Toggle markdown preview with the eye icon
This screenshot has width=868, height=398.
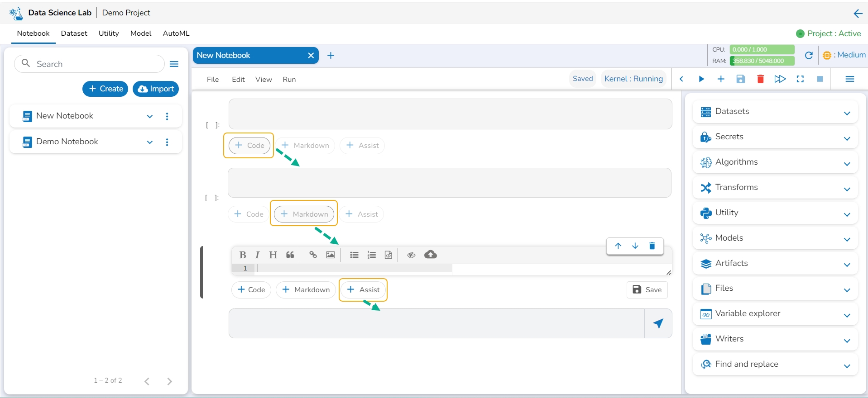[411, 255]
